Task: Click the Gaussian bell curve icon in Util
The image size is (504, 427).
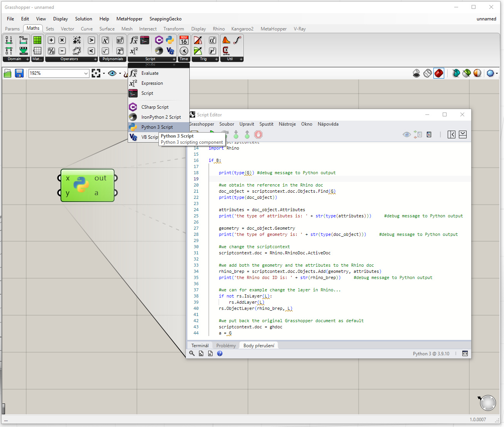Action: coord(226,40)
